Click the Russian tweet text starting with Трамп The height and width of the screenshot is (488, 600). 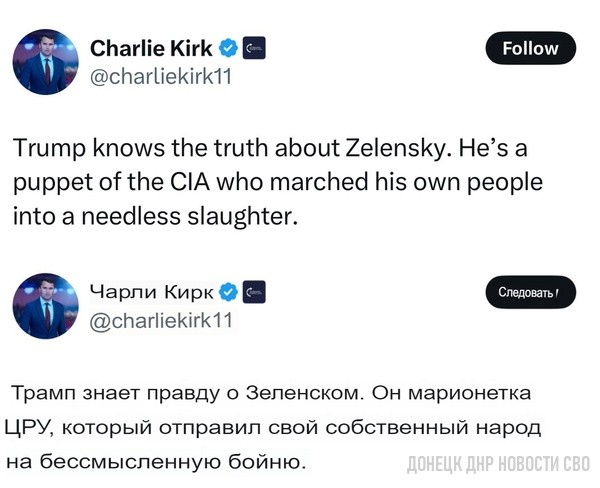(x=272, y=425)
